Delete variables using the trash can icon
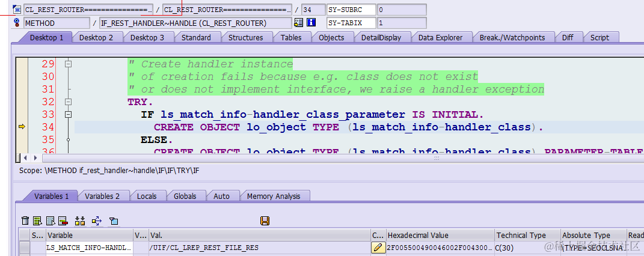 point(25,221)
